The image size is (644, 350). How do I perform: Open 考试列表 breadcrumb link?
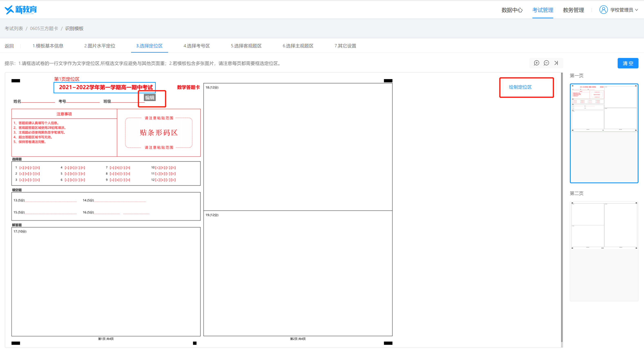pyautogui.click(x=14, y=28)
